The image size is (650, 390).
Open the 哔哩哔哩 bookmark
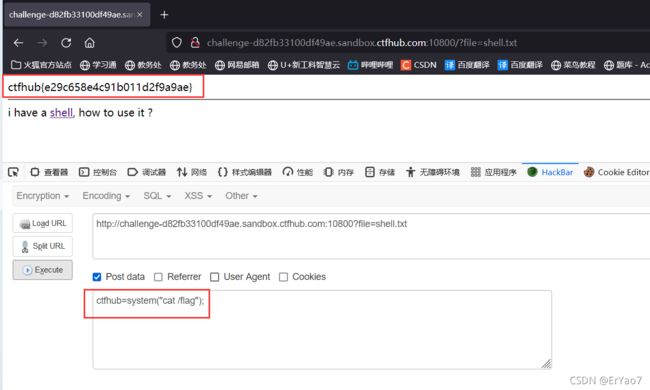pos(370,65)
